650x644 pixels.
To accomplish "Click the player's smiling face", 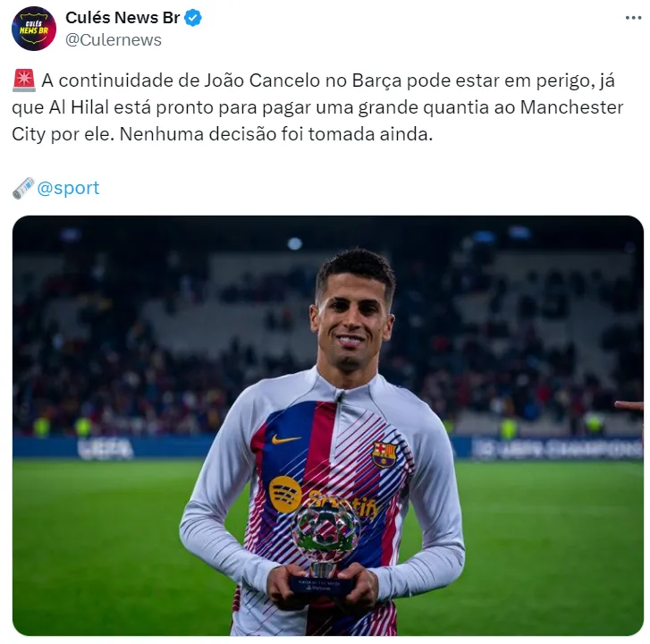I will (x=352, y=321).
